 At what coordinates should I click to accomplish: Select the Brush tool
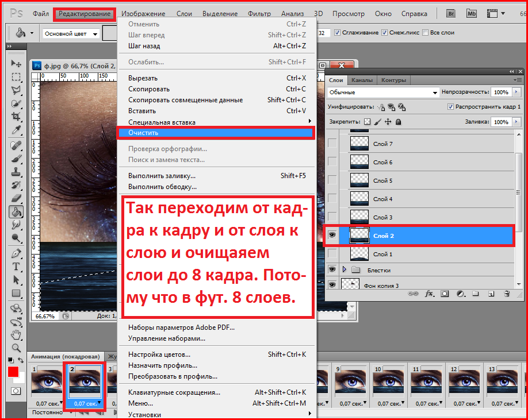click(x=16, y=159)
